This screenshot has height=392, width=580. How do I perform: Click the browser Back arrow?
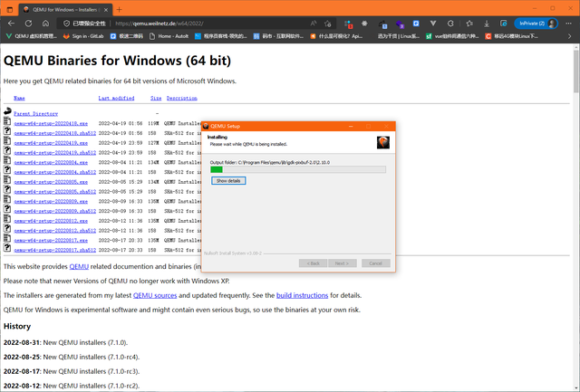[x=11, y=24]
